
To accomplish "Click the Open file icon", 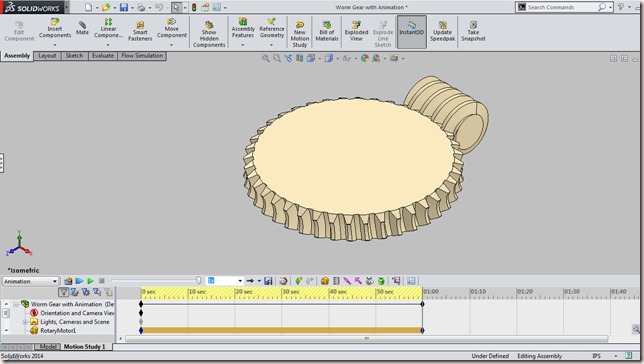I will (x=106, y=7).
